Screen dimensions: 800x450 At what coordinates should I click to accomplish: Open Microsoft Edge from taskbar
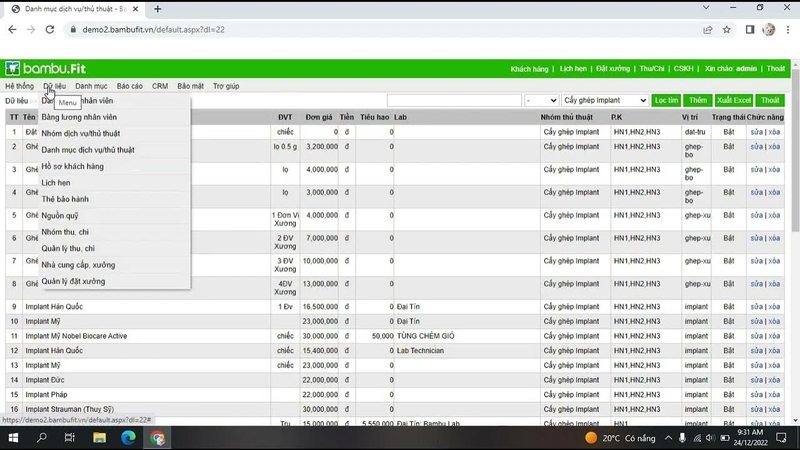(128, 438)
